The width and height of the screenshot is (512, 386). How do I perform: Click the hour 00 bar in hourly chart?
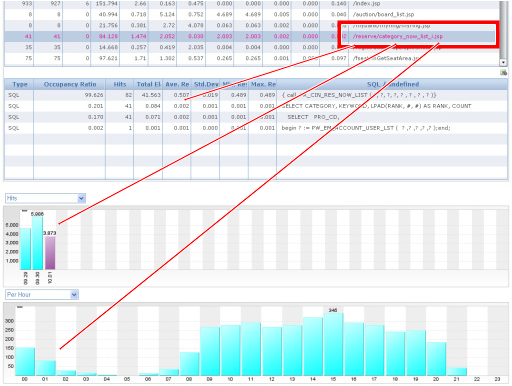coord(25,361)
